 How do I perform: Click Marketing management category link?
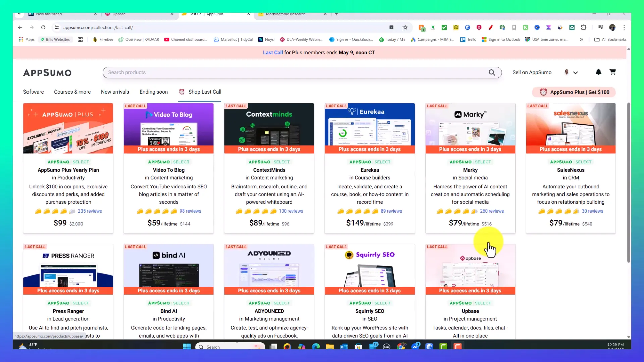[x=272, y=319]
